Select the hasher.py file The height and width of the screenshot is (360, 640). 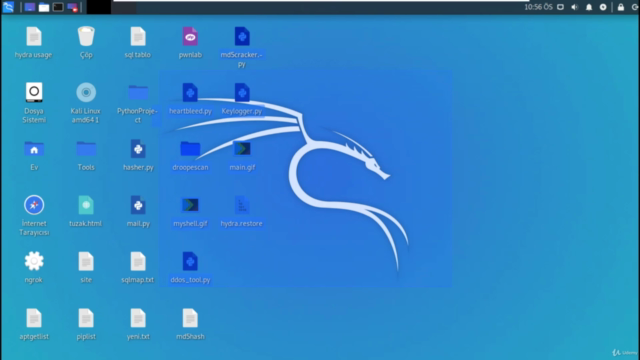click(138, 156)
